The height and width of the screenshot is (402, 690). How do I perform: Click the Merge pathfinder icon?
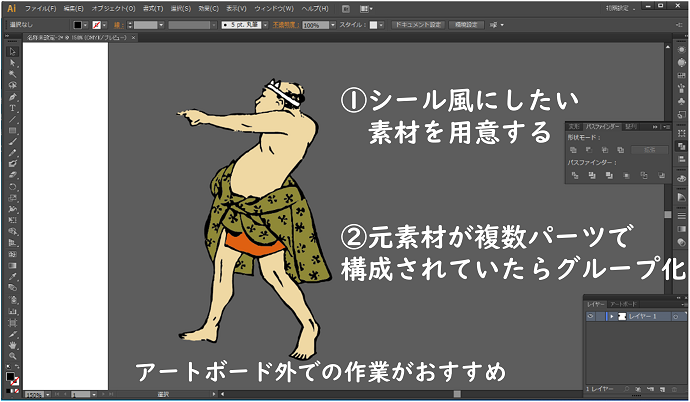tap(609, 175)
